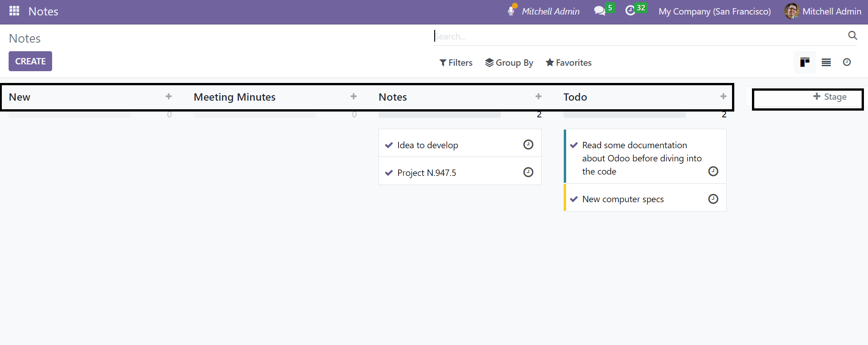The width and height of the screenshot is (868, 345).
Task: Click the Notes column header
Action: (x=393, y=97)
